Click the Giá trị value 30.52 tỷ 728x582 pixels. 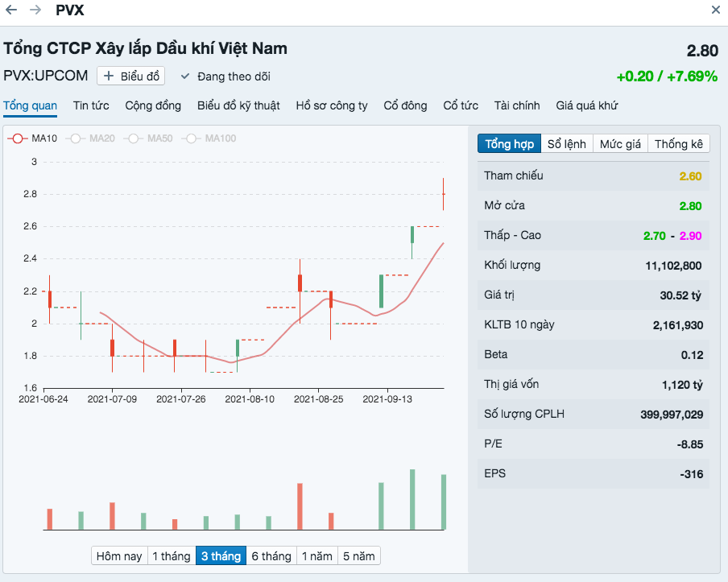pos(680,295)
